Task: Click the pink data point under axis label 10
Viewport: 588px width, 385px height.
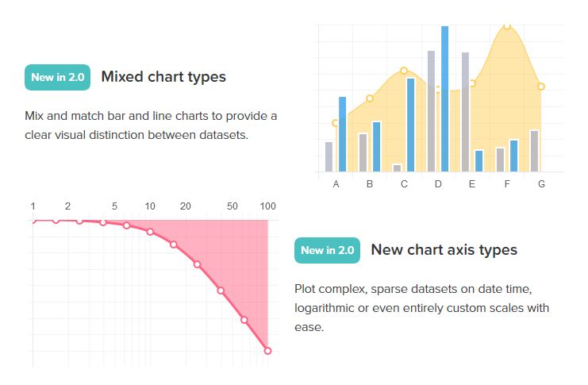Action: pyautogui.click(x=150, y=232)
